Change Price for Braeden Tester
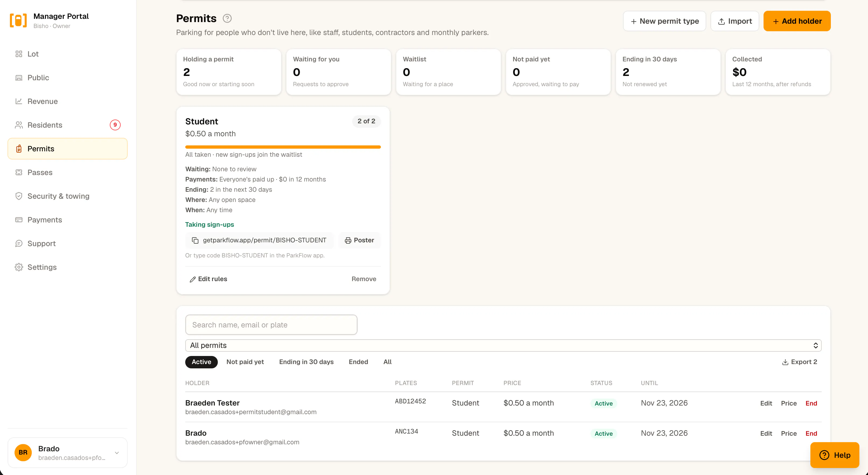Screen dimensions: 868x475 pos(789,403)
